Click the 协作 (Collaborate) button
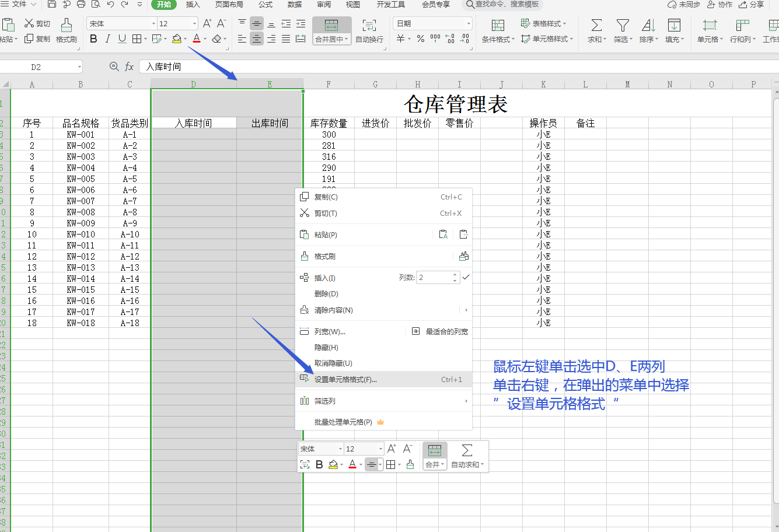The height and width of the screenshot is (532, 779). (x=719, y=5)
